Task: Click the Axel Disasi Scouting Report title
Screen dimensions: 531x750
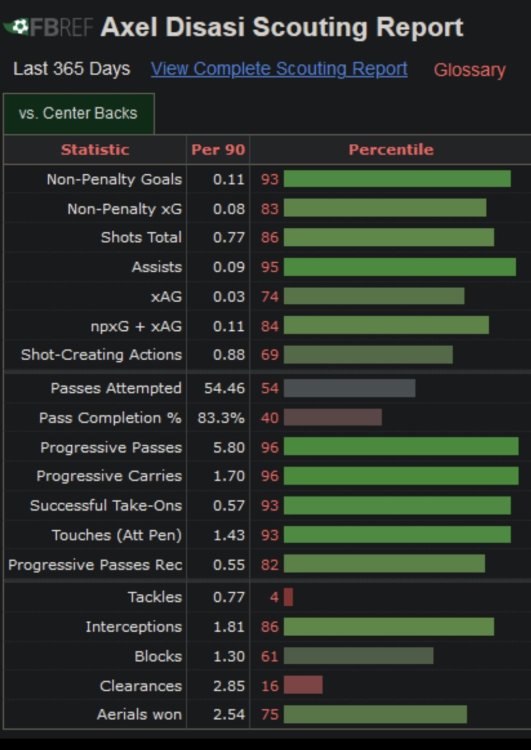Action: tap(282, 27)
